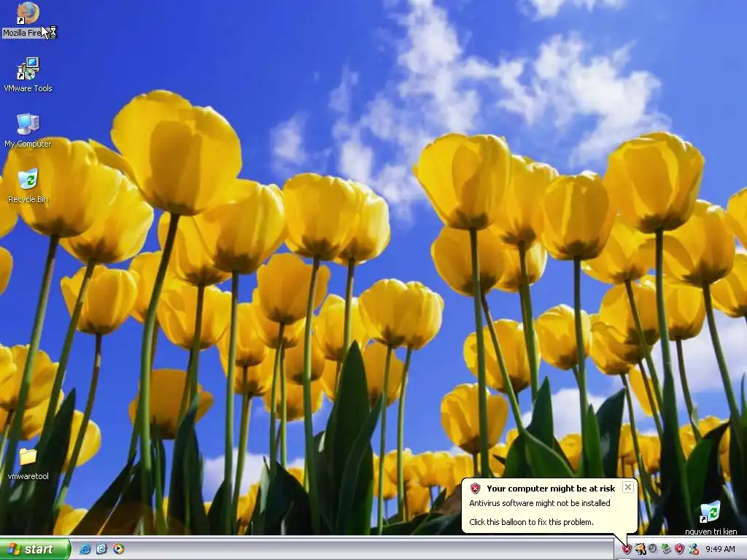Click the Windows Messenger tray icon
Screen dimensions: 747x560
coord(693,550)
